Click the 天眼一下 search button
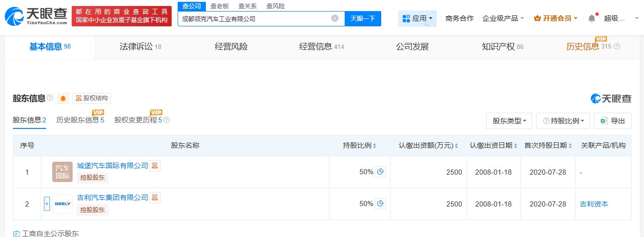 363,18
